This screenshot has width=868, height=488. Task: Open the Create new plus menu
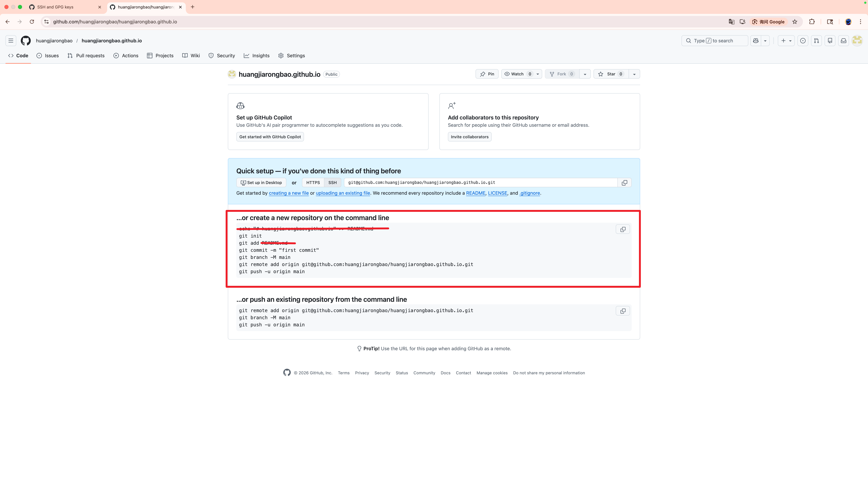pos(786,41)
